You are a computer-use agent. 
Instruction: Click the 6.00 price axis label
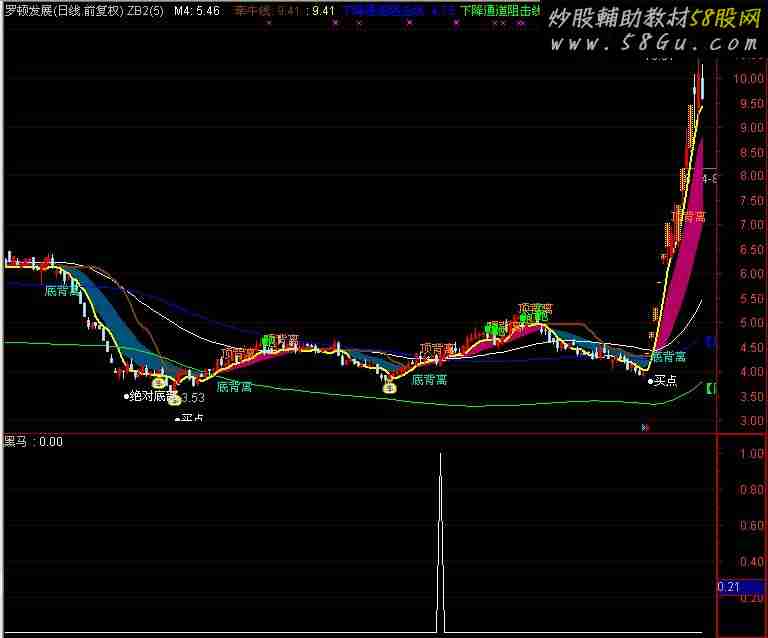pyautogui.click(x=751, y=274)
